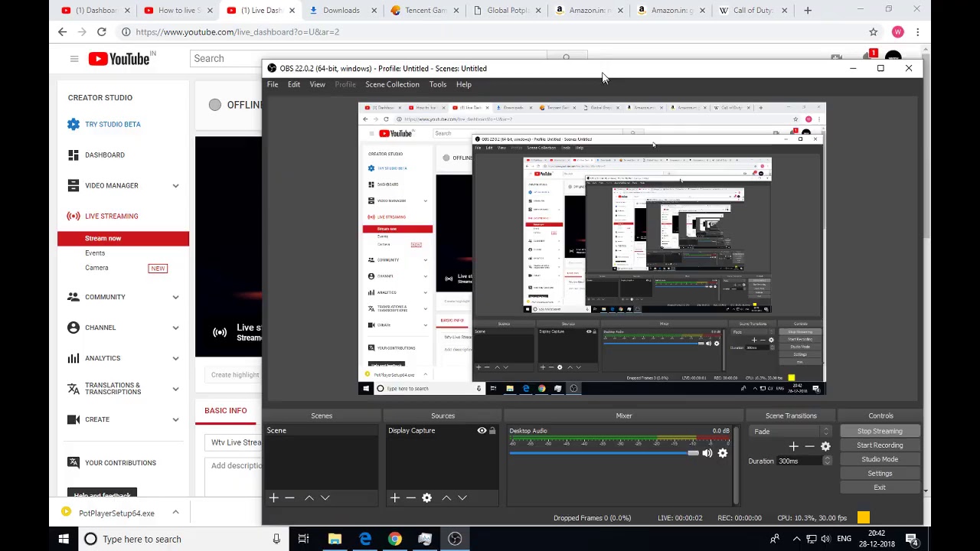Open Desktop Audio settings gear in Mixer
980x551 pixels.
722,453
